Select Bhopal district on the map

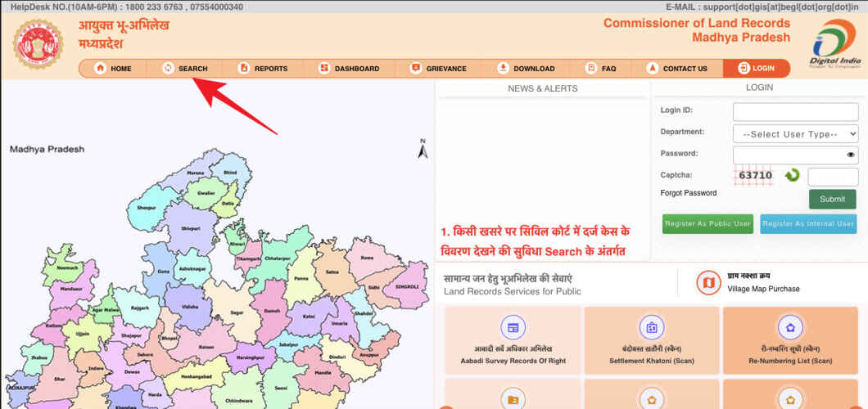click(x=169, y=337)
